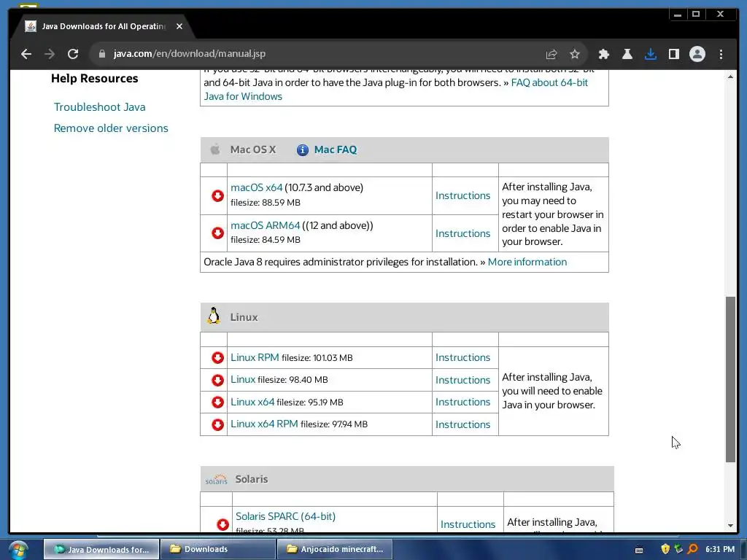Click the scrollbar up arrow

(x=730, y=77)
